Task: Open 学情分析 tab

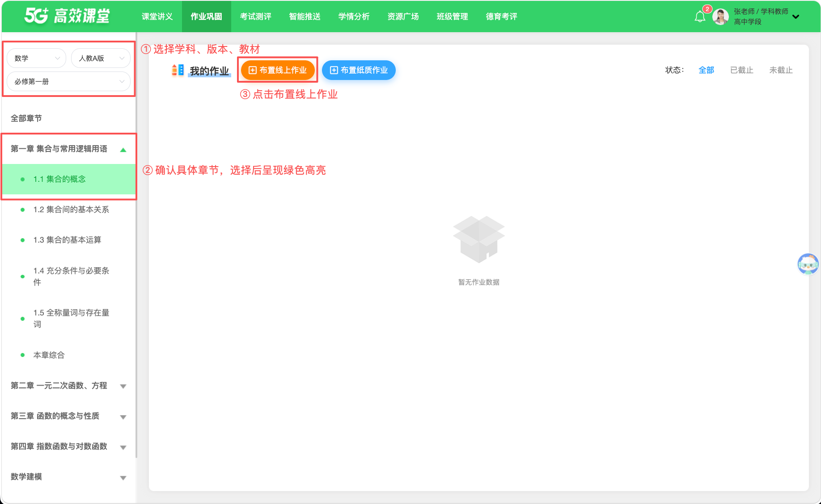Action: coord(354,17)
